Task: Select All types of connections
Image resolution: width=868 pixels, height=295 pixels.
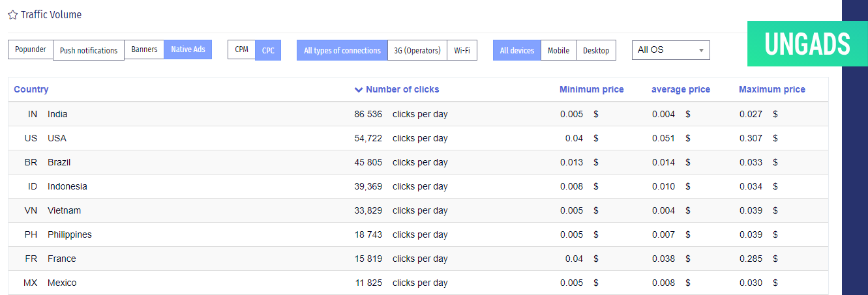Action: click(x=342, y=50)
